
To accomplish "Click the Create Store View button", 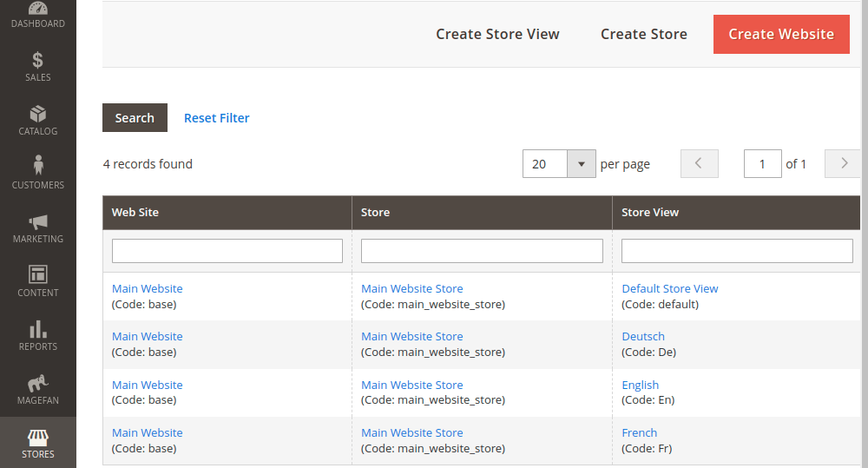I will 497,34.
